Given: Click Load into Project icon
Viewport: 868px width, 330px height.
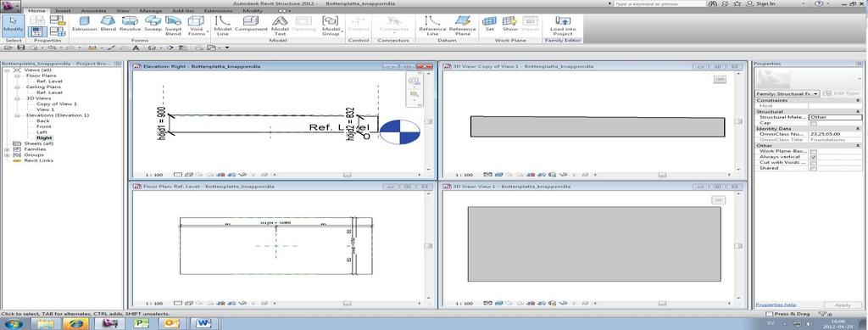Looking at the screenshot, I should pos(563,25).
